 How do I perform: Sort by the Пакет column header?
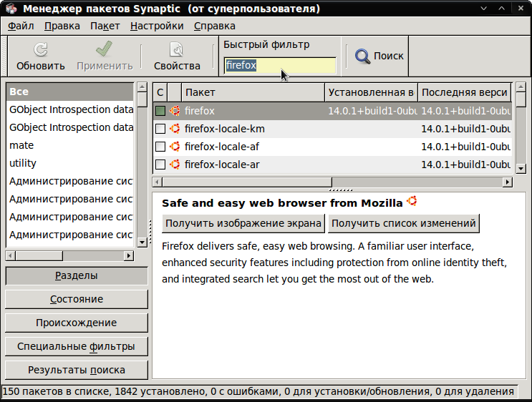[253, 92]
